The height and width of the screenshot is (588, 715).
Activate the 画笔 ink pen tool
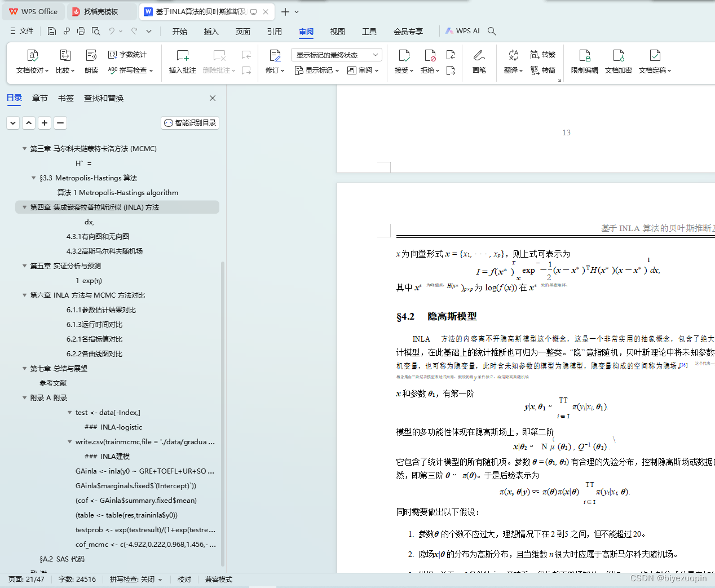(479, 61)
